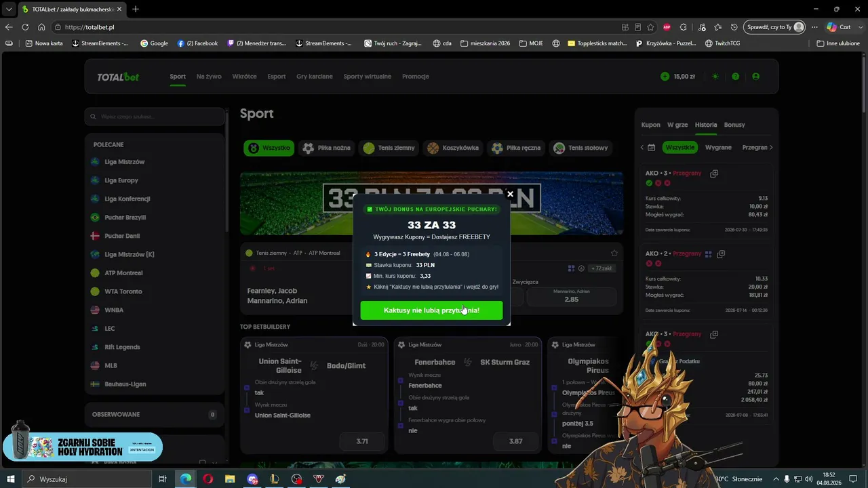
Task: Open WNBA in the sidebar
Action: click(x=113, y=310)
